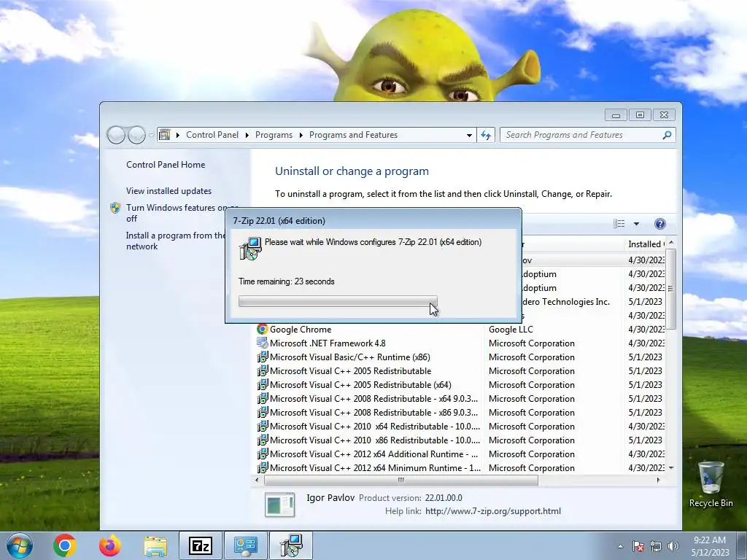
Task: Click the list scroll up arrow
Action: coord(671,243)
